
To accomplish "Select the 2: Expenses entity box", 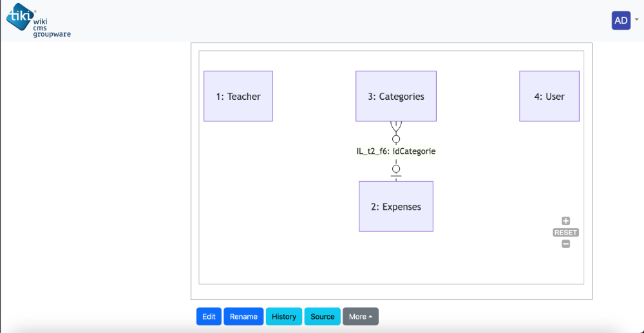I will pos(396,206).
